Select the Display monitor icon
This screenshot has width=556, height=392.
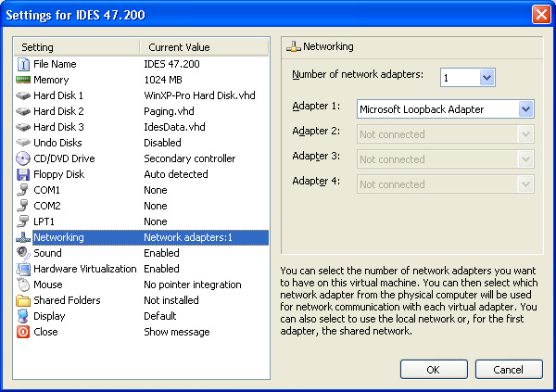(23, 316)
